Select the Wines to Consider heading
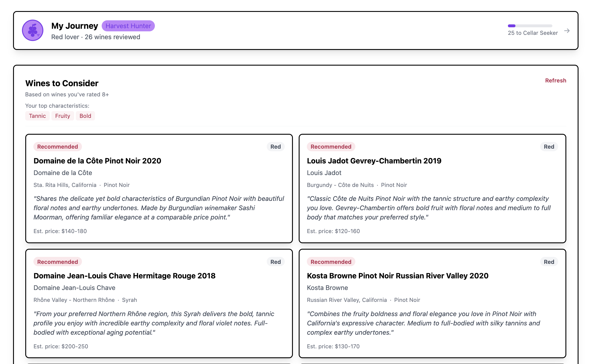The image size is (591, 364). pyautogui.click(x=62, y=83)
